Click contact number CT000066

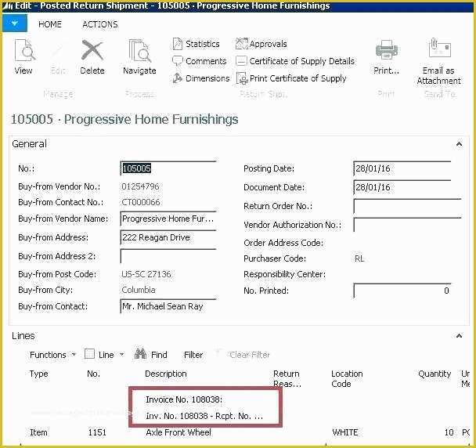[x=141, y=202]
